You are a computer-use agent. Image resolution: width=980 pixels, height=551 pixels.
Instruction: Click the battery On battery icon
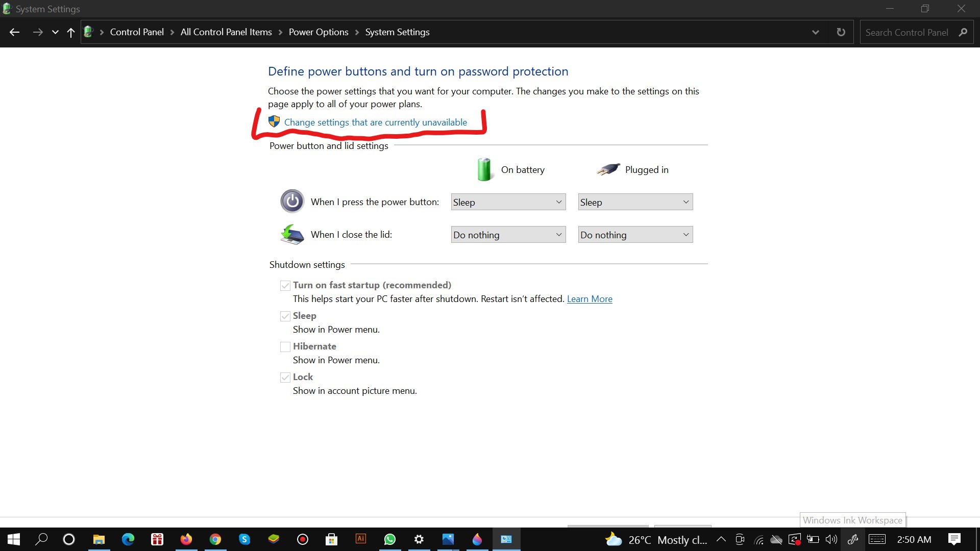[484, 169]
